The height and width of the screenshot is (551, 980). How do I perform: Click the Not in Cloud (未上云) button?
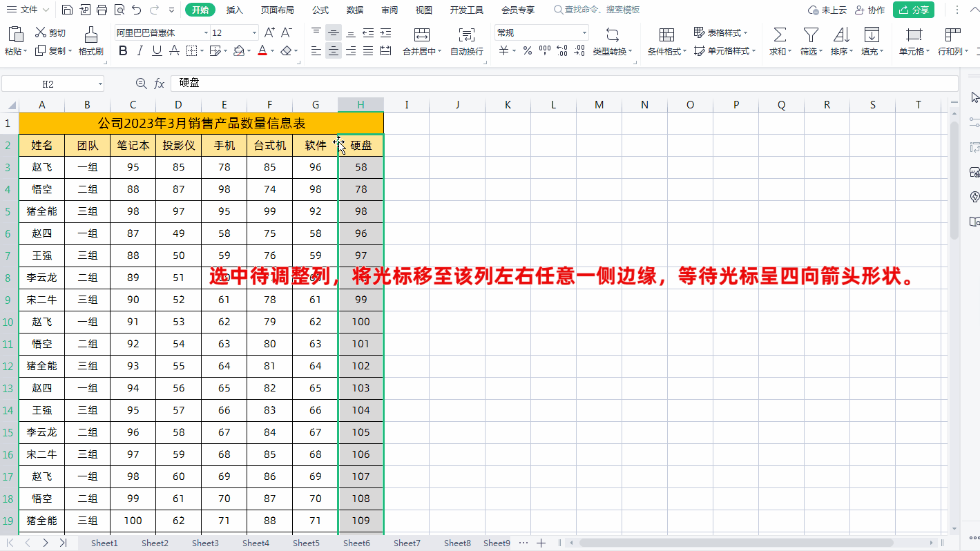click(827, 10)
